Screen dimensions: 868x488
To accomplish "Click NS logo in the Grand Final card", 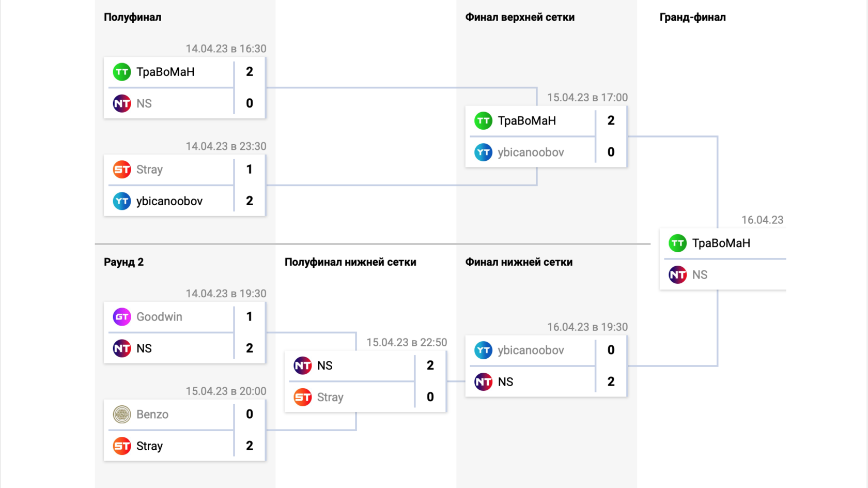I will tap(677, 274).
